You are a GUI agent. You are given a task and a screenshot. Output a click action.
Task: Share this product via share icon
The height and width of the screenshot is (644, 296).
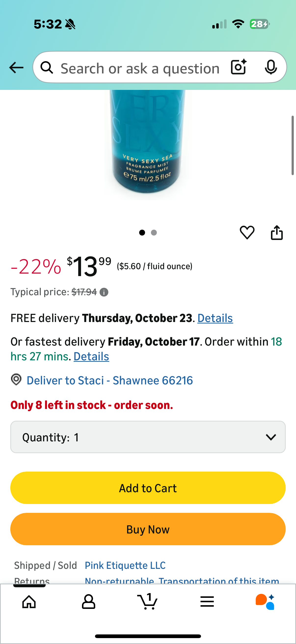pos(277,233)
